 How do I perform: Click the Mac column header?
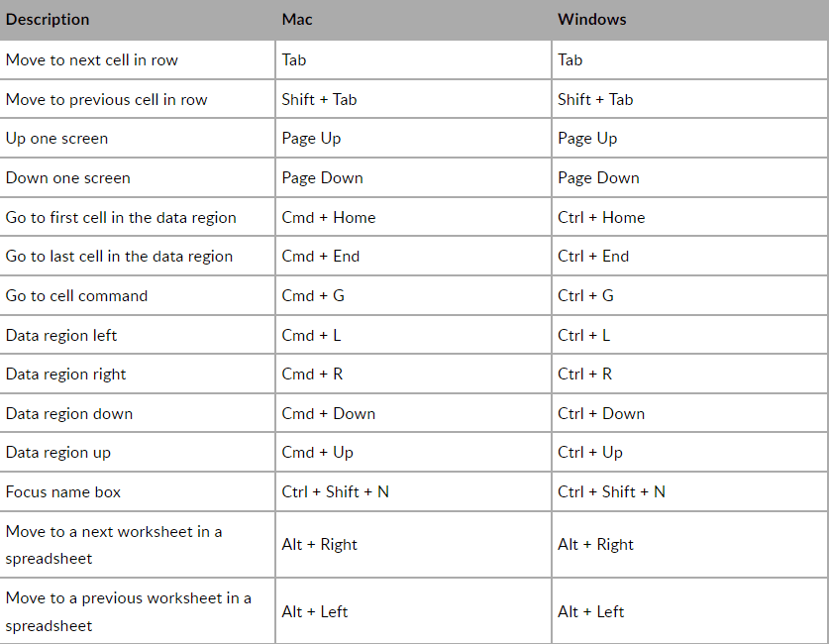(297, 20)
